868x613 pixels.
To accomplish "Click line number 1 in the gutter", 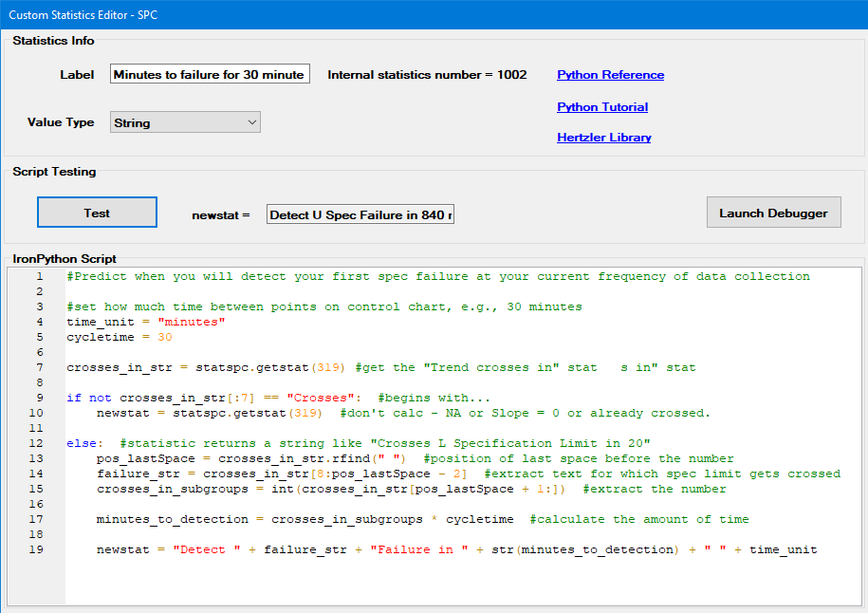I will tap(39, 277).
